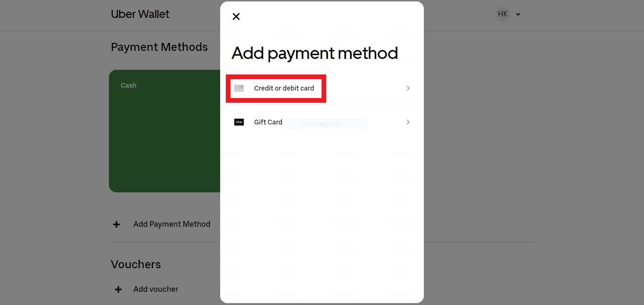Expand the account dropdown arrow near HK
Image resolution: width=644 pixels, height=305 pixels.
pyautogui.click(x=518, y=14)
